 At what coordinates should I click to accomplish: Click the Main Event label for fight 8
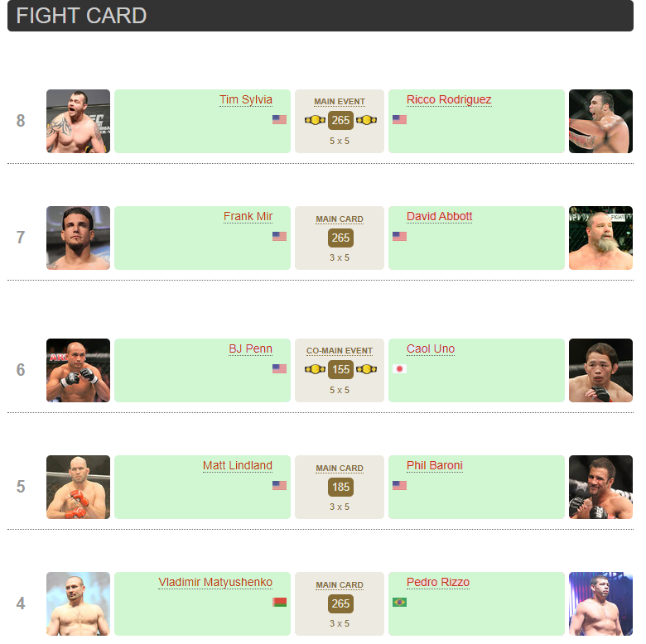coord(340,102)
